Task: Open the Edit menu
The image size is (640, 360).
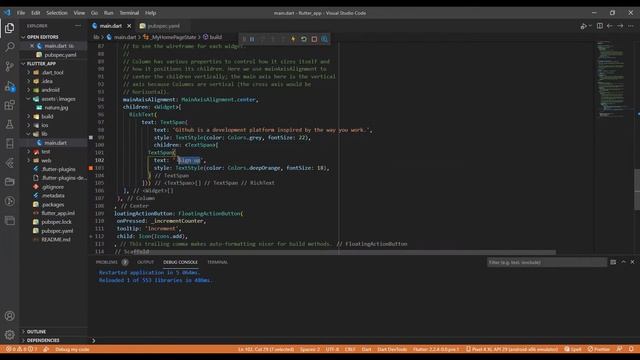Action: tap(36, 13)
